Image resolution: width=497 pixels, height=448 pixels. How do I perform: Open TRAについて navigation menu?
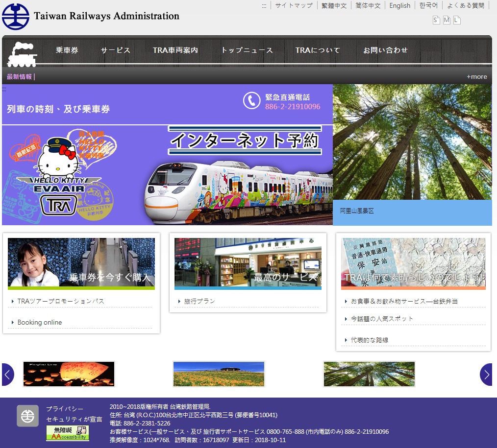click(x=318, y=50)
